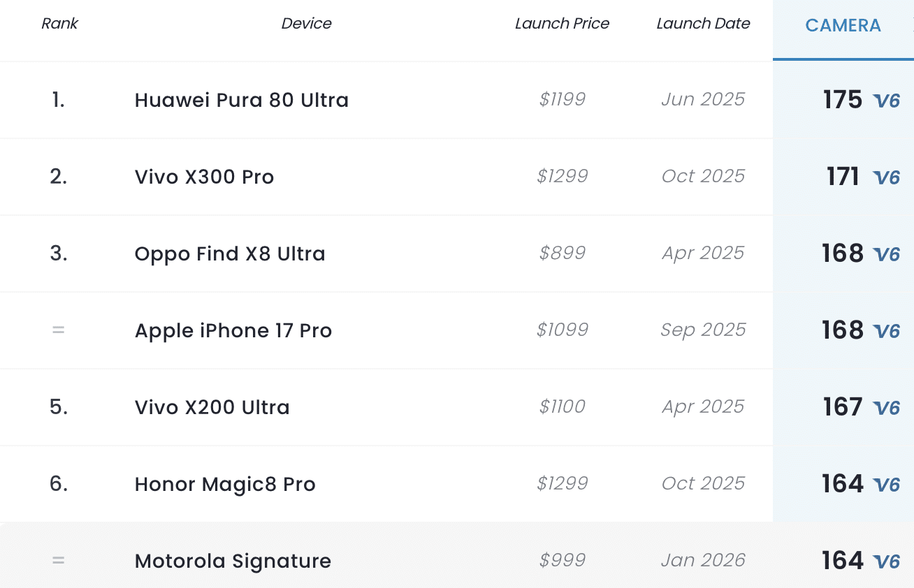Open the Honor Magic8 Pro device link
914x588 pixels.
[x=225, y=484]
